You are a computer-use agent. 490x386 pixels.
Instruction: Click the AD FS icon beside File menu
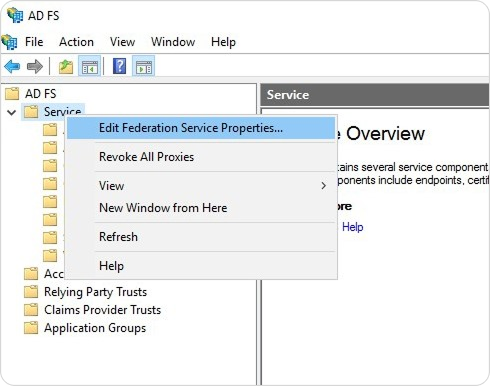(x=9, y=42)
